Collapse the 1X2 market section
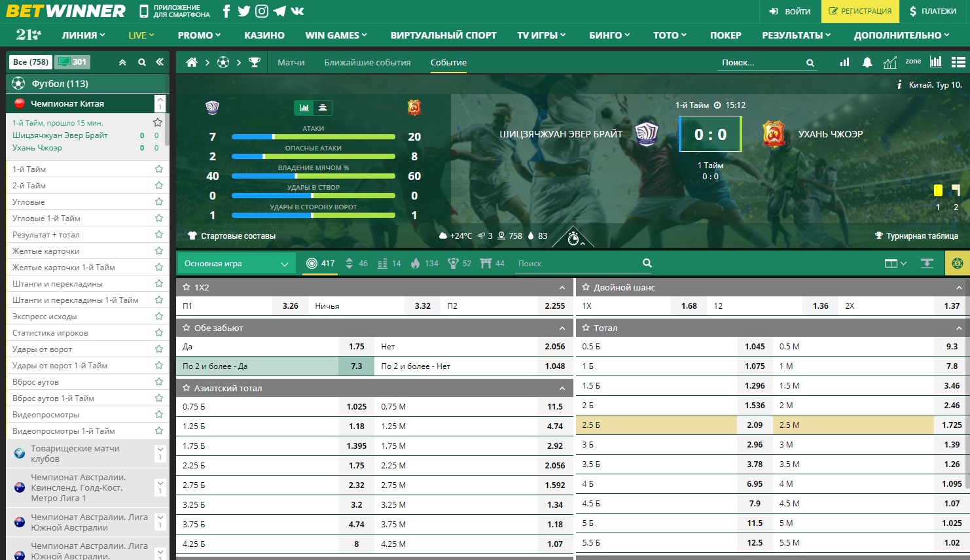The image size is (970, 560). click(562, 288)
